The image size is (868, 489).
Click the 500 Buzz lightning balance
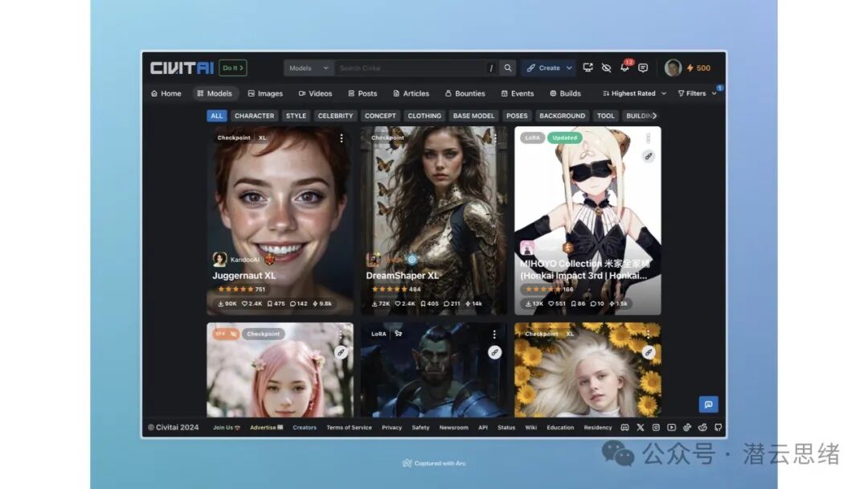click(698, 68)
